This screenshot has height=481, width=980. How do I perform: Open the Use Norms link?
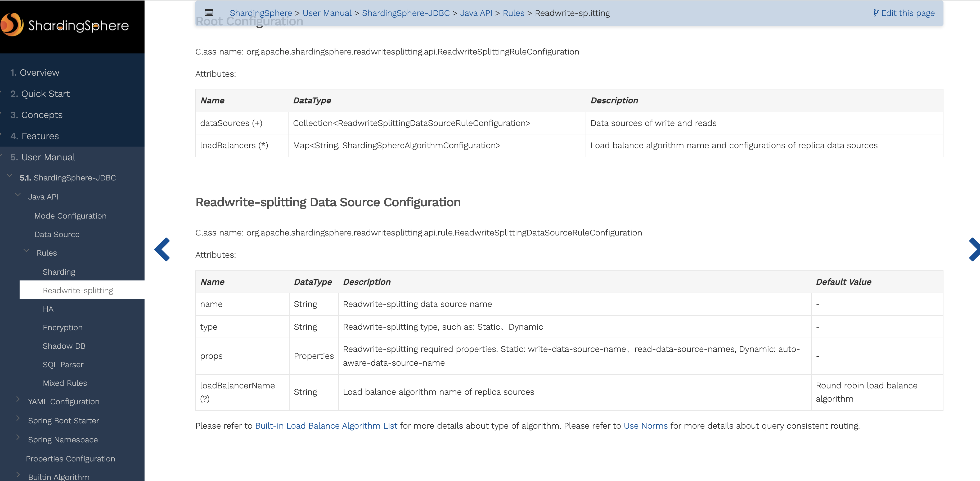(x=645, y=426)
